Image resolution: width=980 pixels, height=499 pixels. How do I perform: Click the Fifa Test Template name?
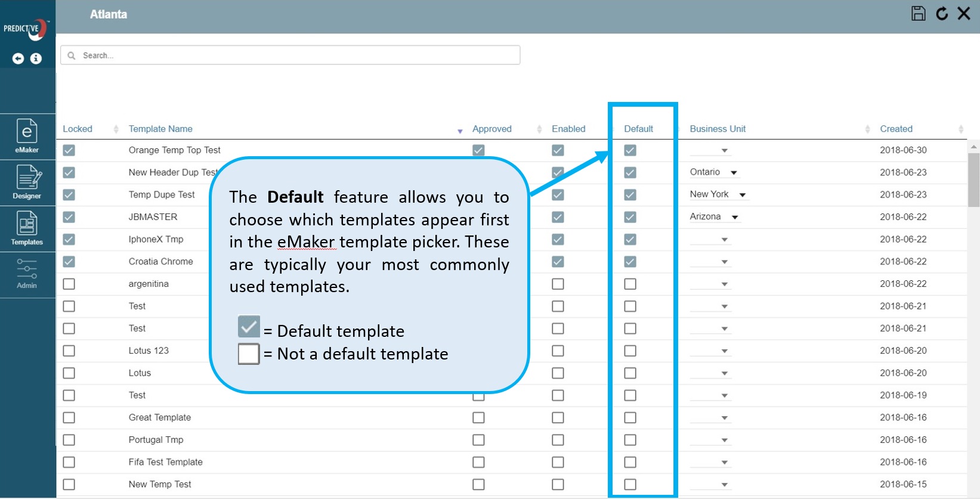pyautogui.click(x=165, y=462)
